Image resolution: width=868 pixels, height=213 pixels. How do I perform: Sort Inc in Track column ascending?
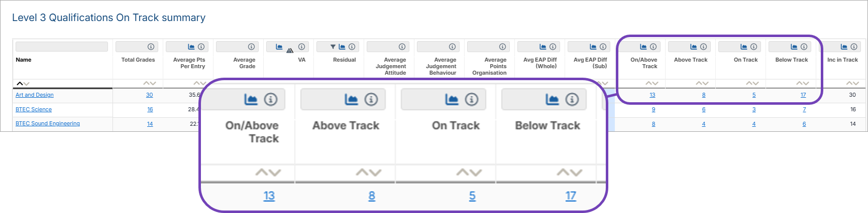[849, 84]
